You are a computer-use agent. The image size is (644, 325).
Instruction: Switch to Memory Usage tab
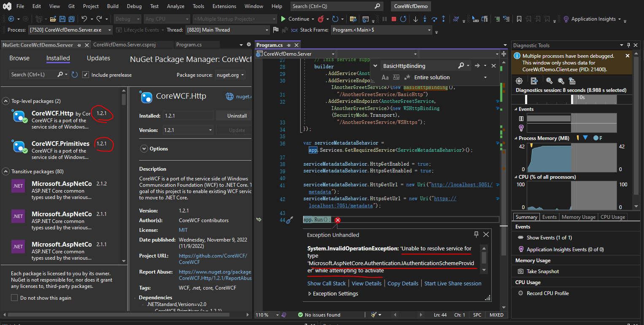(579, 217)
